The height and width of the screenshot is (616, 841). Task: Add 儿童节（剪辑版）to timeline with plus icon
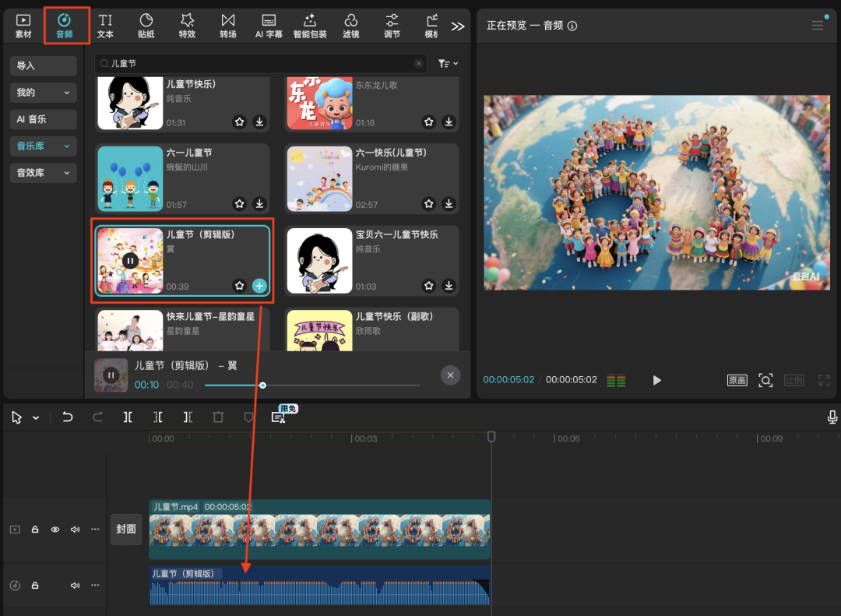[259, 286]
